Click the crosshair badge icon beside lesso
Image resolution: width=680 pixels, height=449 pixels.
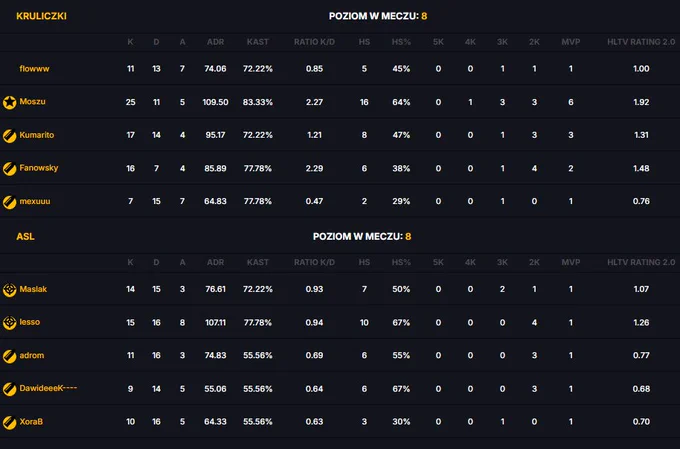10,323
